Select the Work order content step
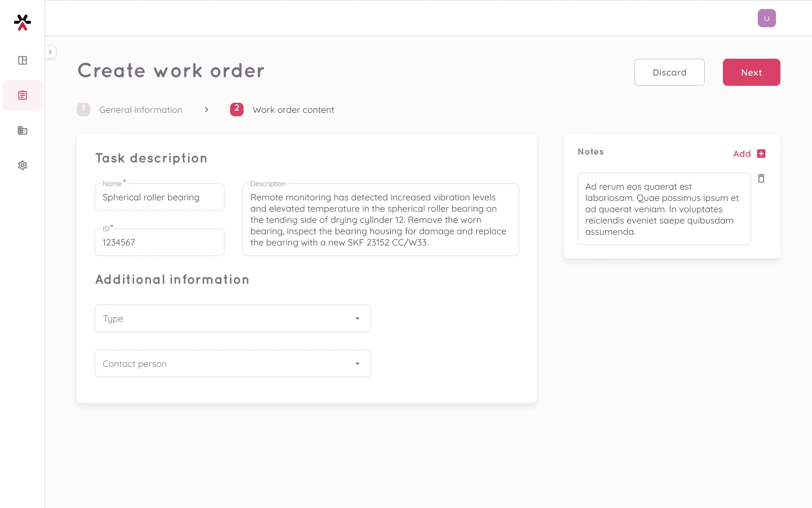The width and height of the screenshot is (812, 508). pos(293,110)
